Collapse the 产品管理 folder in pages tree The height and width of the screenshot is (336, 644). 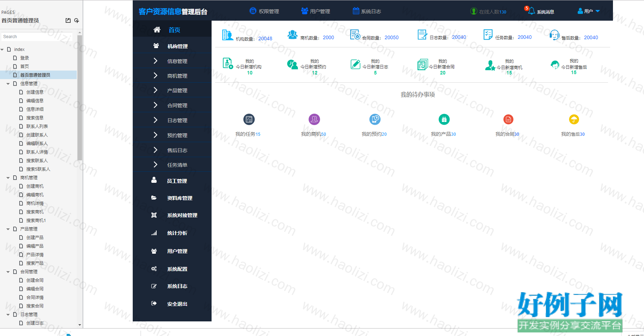coord(8,229)
